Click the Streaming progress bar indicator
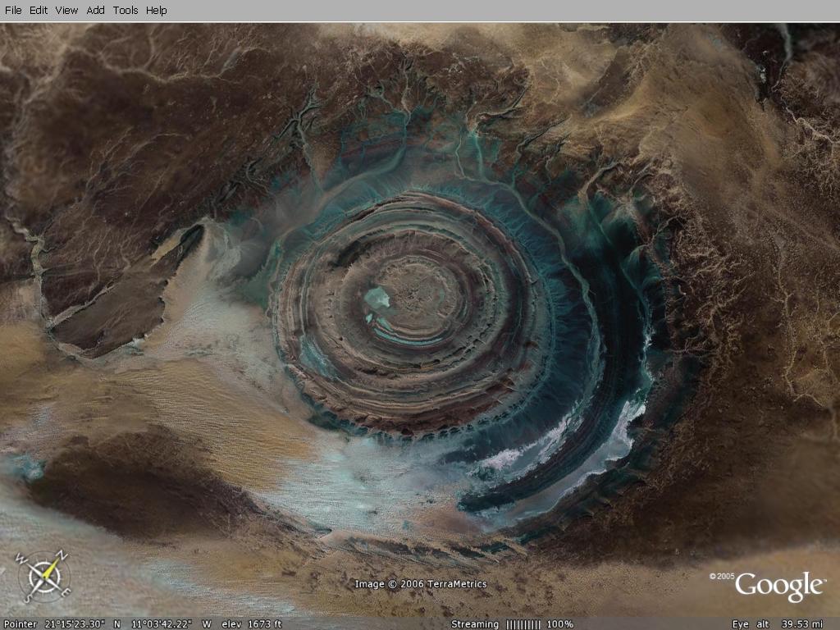Image resolution: width=840 pixels, height=630 pixels. pos(523,624)
